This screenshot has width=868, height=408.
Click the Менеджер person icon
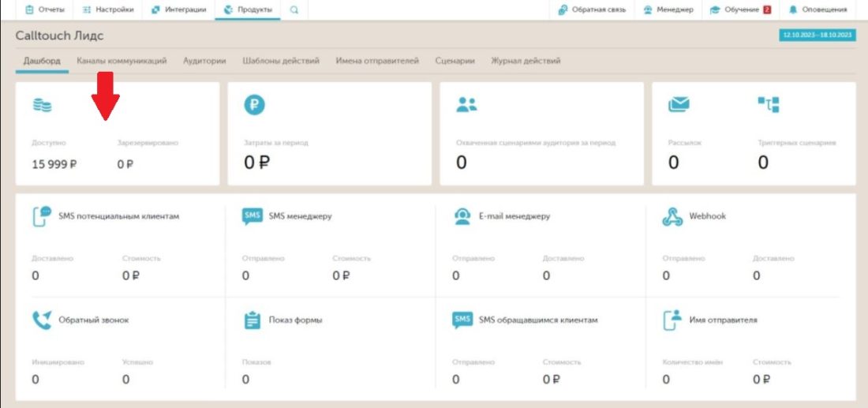648,9
